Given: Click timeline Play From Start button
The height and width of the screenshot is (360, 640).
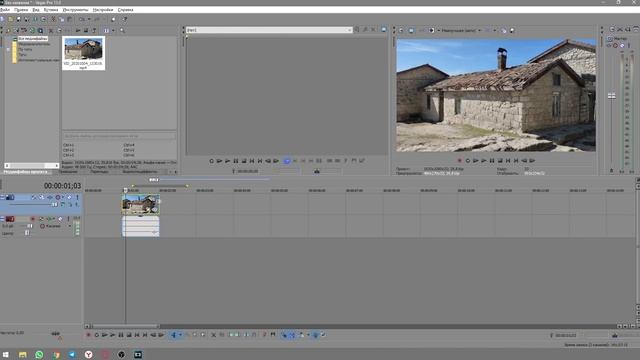Looking at the screenshot, I should [104, 335].
